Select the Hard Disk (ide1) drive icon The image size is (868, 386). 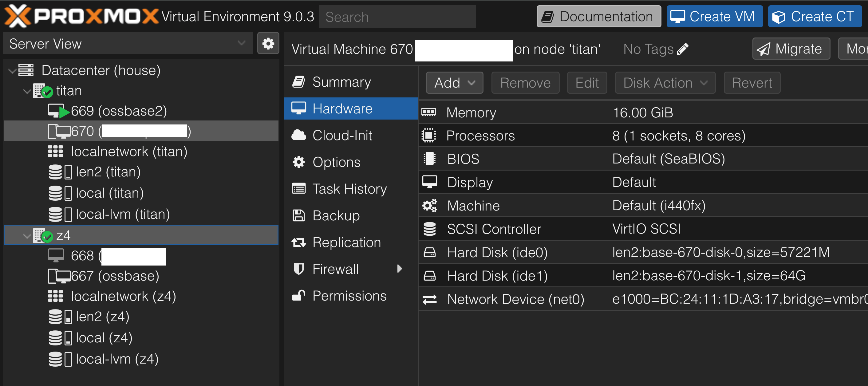tap(430, 276)
